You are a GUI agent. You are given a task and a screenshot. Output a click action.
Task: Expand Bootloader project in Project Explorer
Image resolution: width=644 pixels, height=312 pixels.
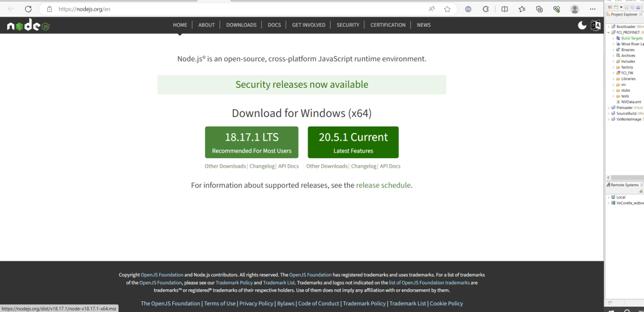tap(609, 27)
